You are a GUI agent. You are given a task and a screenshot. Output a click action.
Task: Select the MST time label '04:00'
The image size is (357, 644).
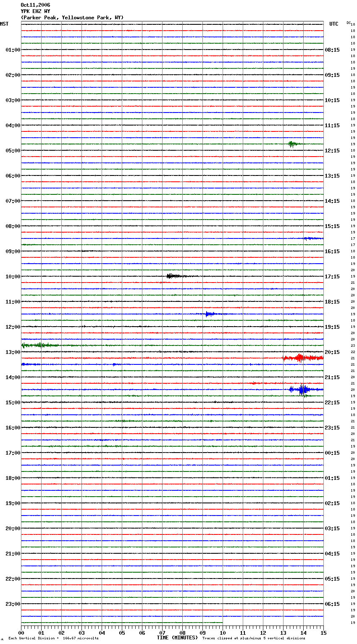(13, 126)
